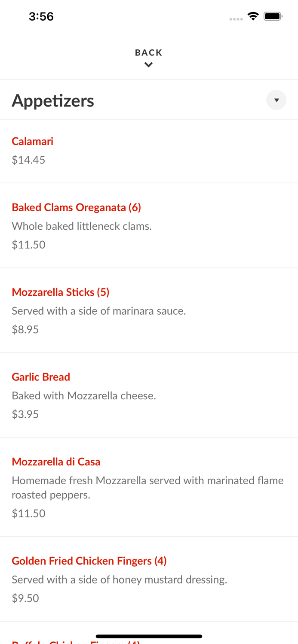The image size is (298, 644).
Task: Go back using the BACK button
Action: pyautogui.click(x=148, y=52)
